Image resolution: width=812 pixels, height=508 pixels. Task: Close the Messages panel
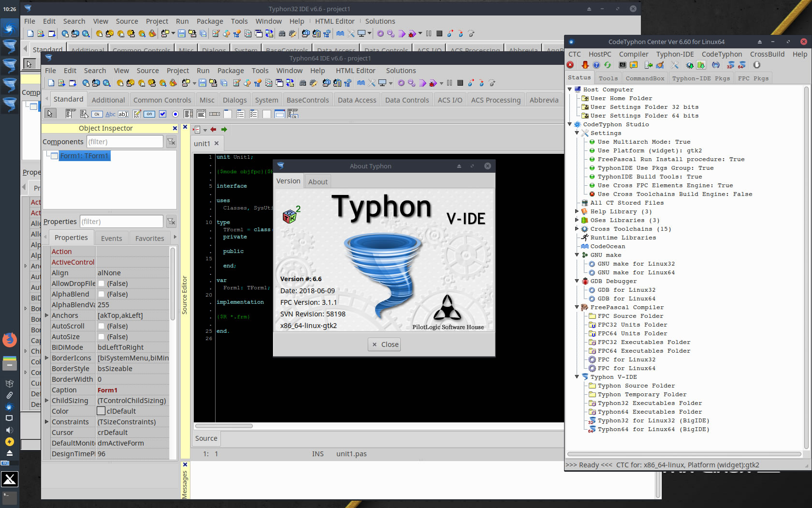(185, 464)
